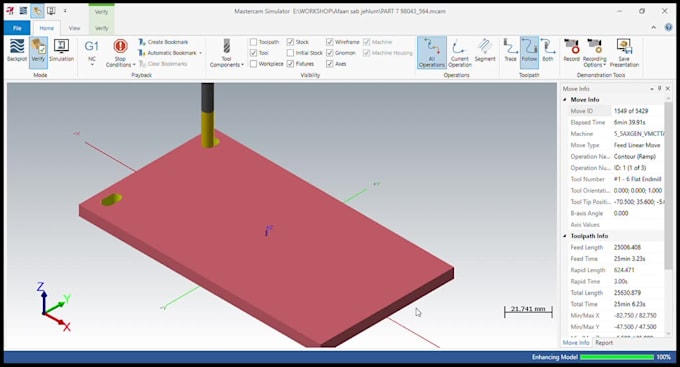Select the Move Type Feed Linear Move row
This screenshot has height=367, width=680.
point(616,145)
